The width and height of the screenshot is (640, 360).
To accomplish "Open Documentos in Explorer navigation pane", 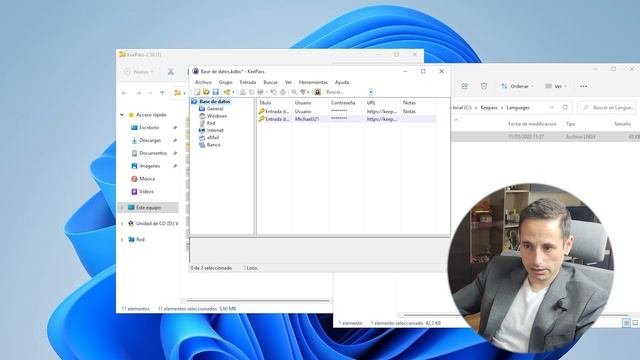I will point(153,153).
